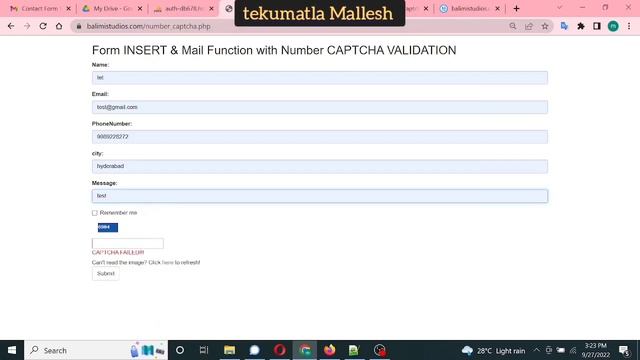Screen dimensions: 640x360
Task: Tick the Remember me checkbox
Action: [95, 213]
